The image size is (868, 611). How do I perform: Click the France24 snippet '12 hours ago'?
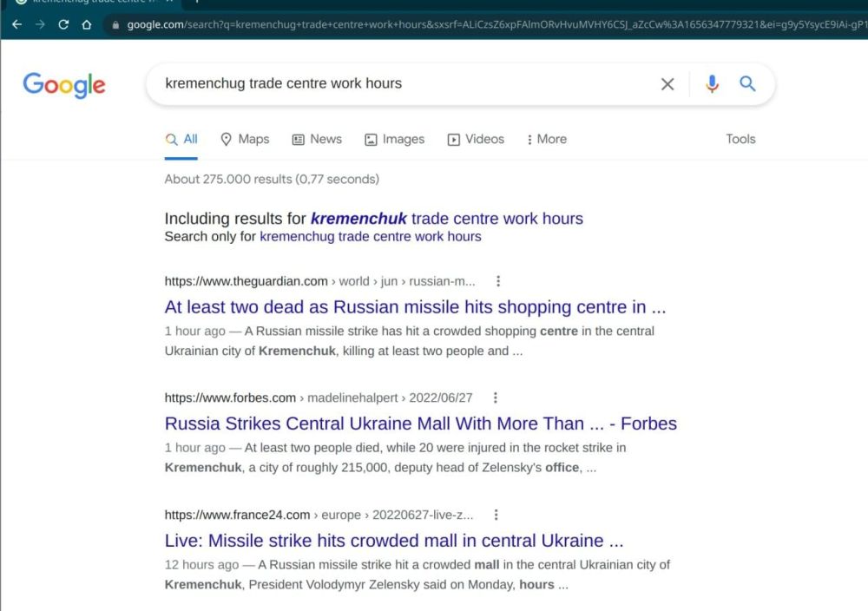417,575
